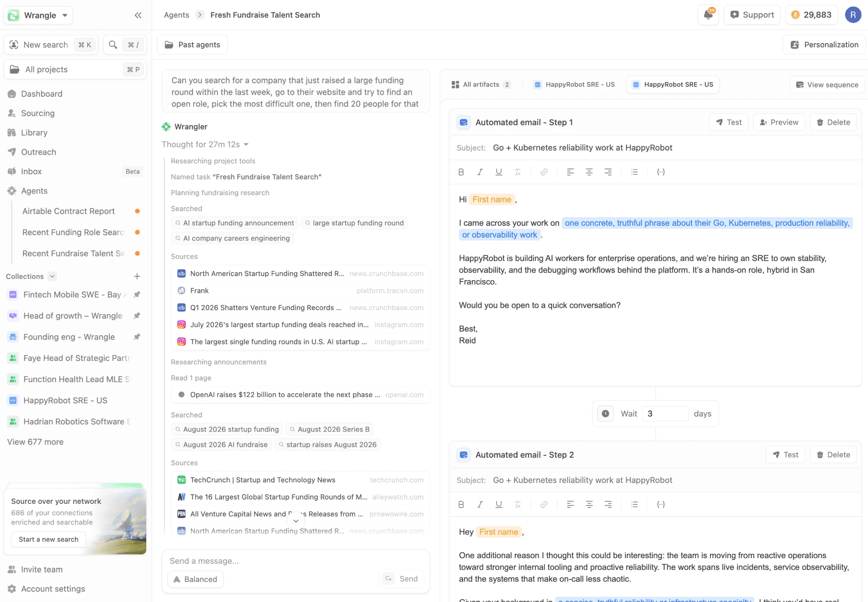This screenshot has width=868, height=602.
Task: Open Library in sidebar
Action: pyautogui.click(x=34, y=133)
